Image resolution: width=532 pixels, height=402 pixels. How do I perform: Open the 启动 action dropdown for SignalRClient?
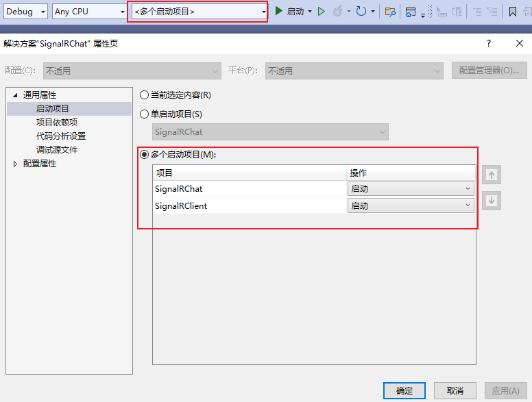[411, 205]
